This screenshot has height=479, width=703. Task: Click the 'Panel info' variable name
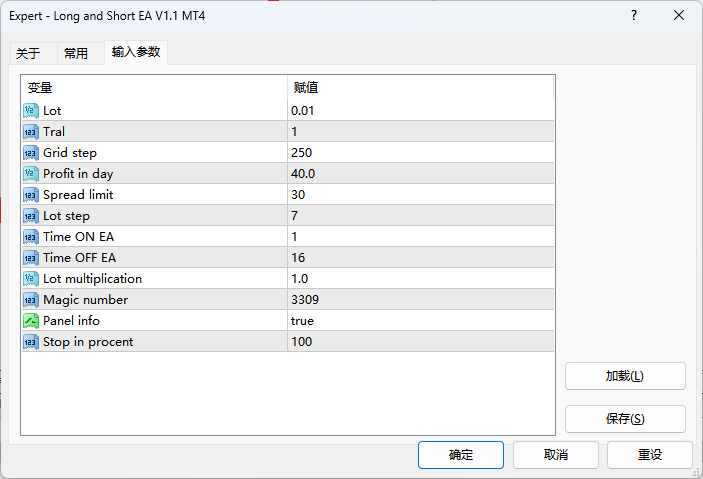71,321
